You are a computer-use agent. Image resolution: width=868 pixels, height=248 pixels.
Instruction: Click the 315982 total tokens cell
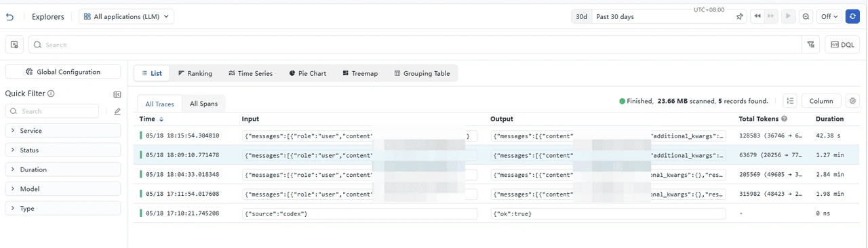tap(770, 194)
